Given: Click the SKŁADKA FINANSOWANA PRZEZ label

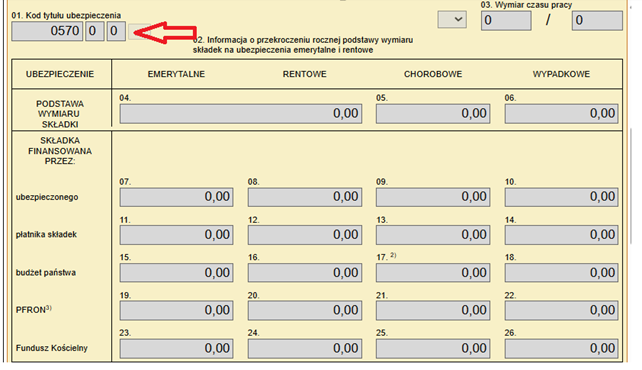Looking at the screenshot, I should (x=60, y=151).
